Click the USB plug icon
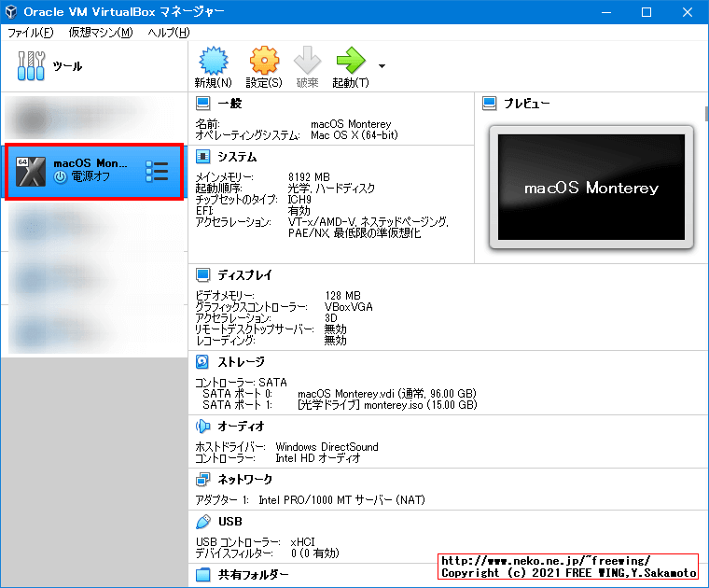Viewport: 709px width, 588px height. tap(203, 522)
